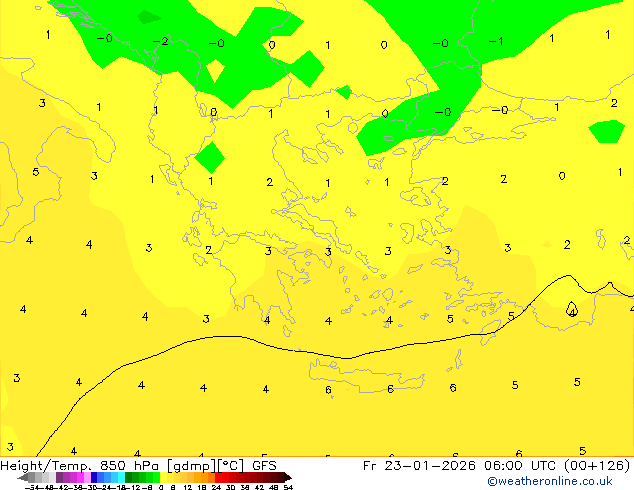This screenshot has width=634, height=490.
Task: Click the green diamond patch over western Greece
Action: (209, 157)
